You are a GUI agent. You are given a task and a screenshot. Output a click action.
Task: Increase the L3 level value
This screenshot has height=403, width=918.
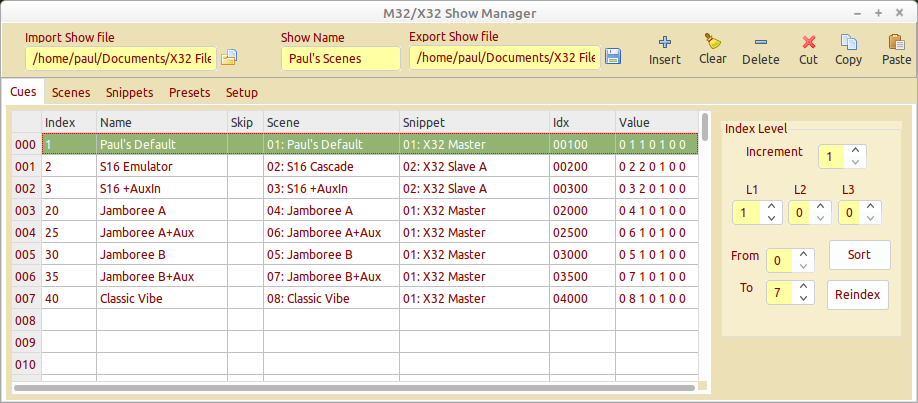coord(871,206)
